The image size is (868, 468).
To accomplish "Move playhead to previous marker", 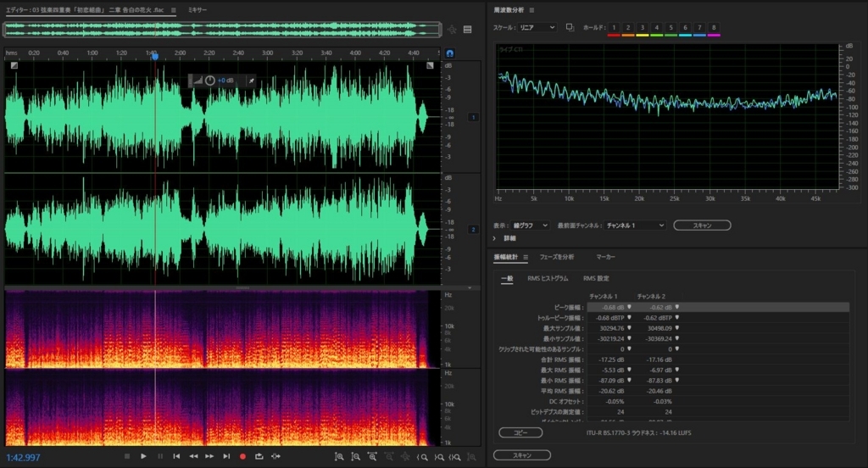I will pyautogui.click(x=176, y=456).
